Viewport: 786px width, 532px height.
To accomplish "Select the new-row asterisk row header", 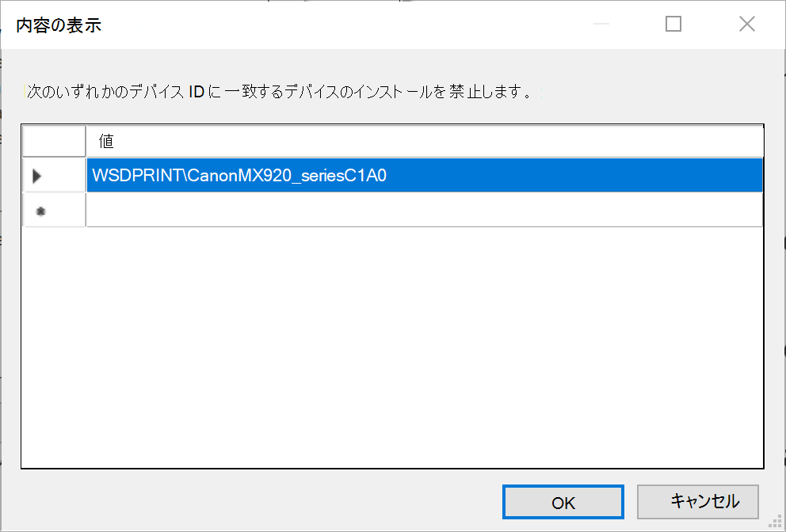I will [54, 210].
